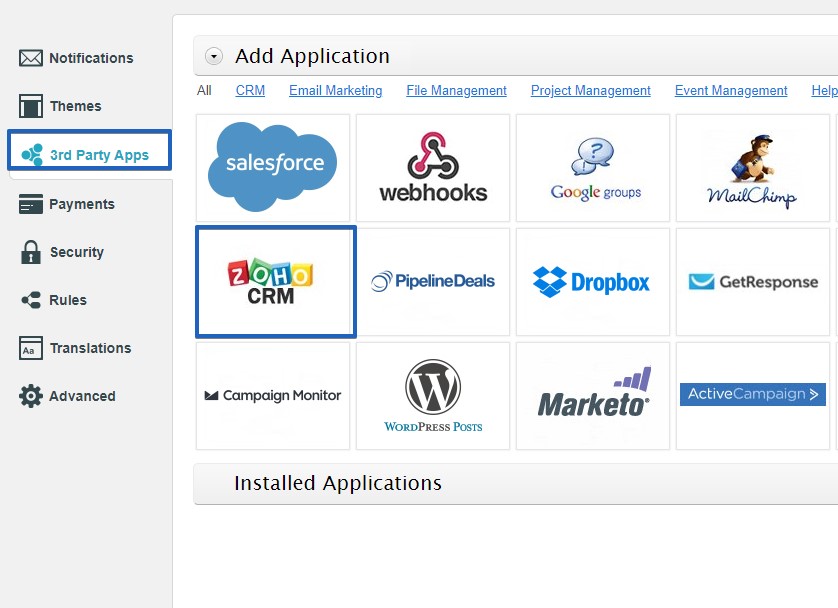Select the MailChimp application tile
Image resolution: width=838 pixels, height=608 pixels.
click(x=752, y=168)
